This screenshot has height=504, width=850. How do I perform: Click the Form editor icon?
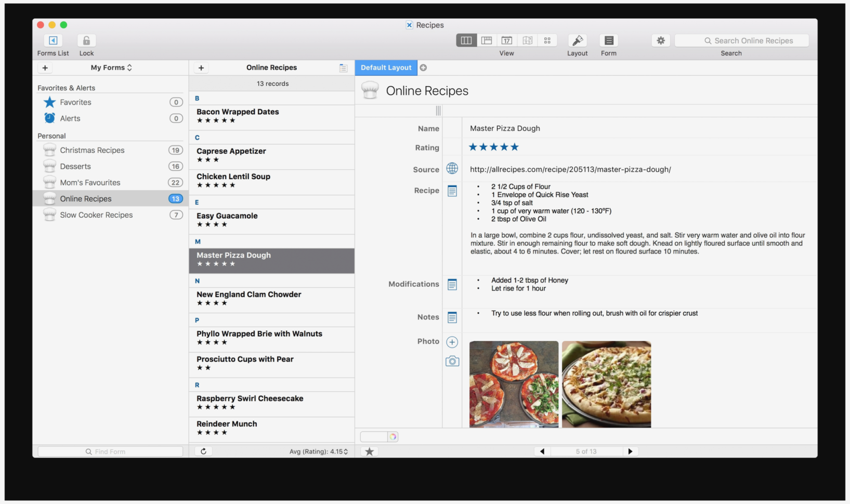click(x=608, y=41)
